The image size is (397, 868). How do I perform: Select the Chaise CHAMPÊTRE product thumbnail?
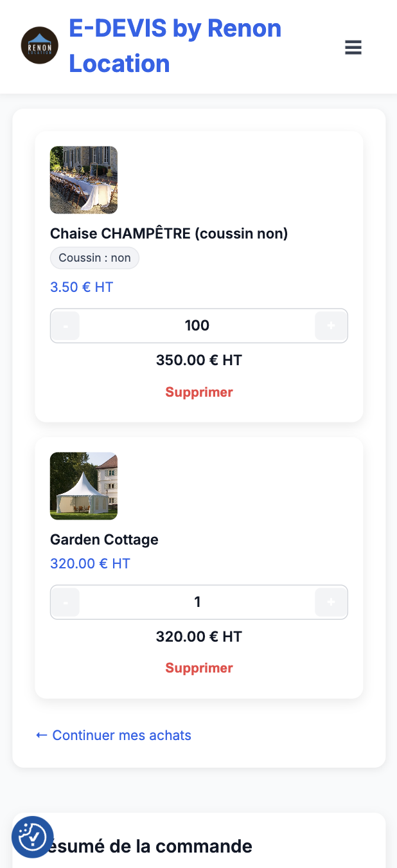coord(84,180)
